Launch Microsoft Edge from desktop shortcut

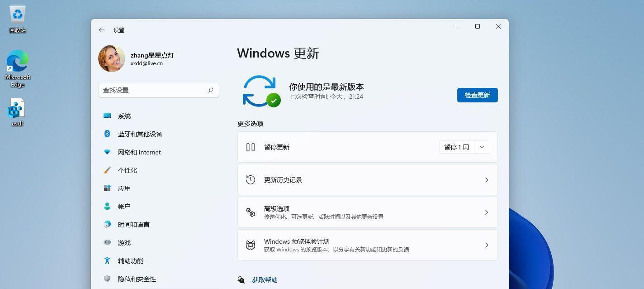[x=18, y=68]
